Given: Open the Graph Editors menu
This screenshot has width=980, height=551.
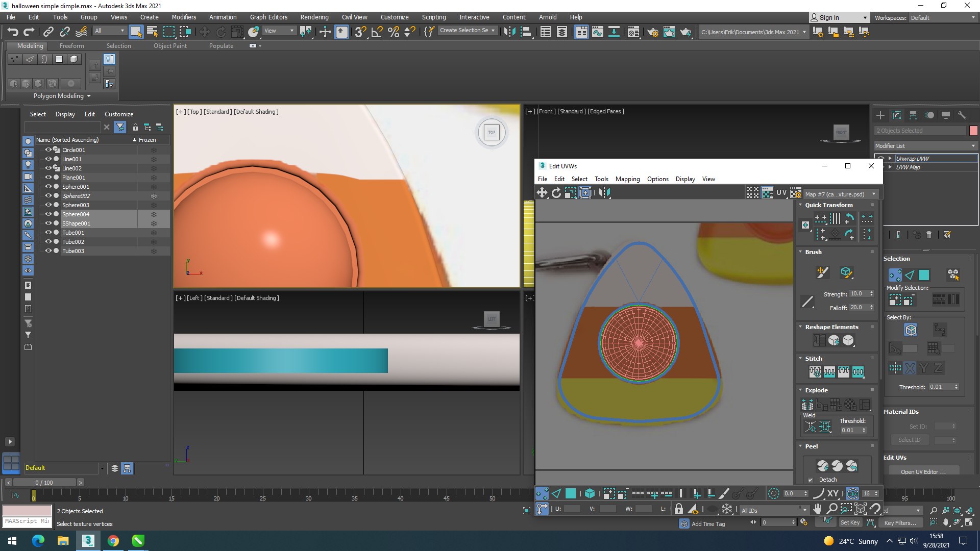Looking at the screenshot, I should pos(268,17).
